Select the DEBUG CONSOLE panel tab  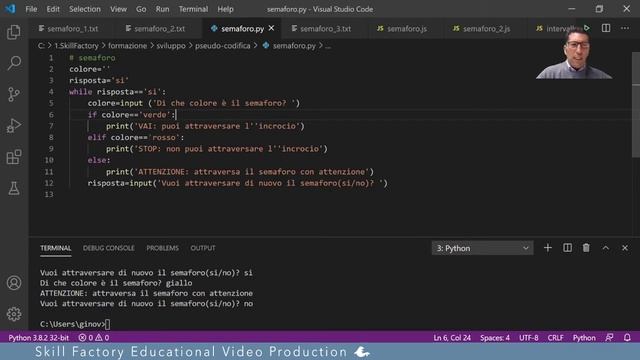pyautogui.click(x=109, y=248)
